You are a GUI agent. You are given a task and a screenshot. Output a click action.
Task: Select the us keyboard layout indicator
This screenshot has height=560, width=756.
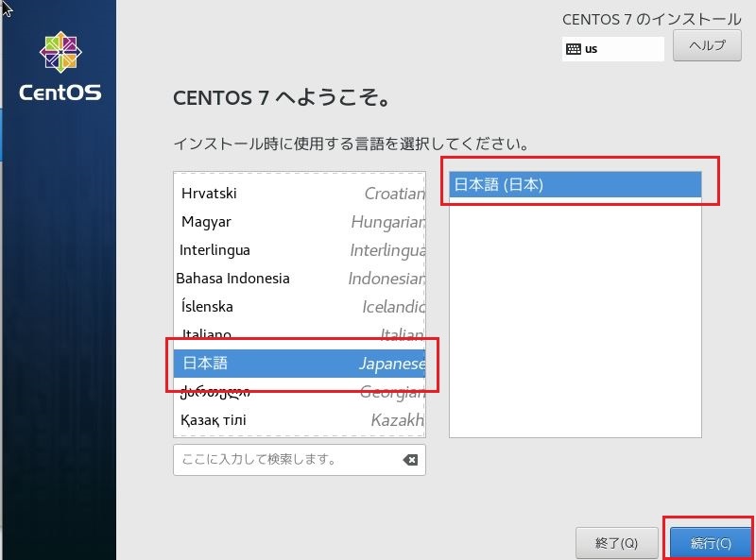click(612, 49)
